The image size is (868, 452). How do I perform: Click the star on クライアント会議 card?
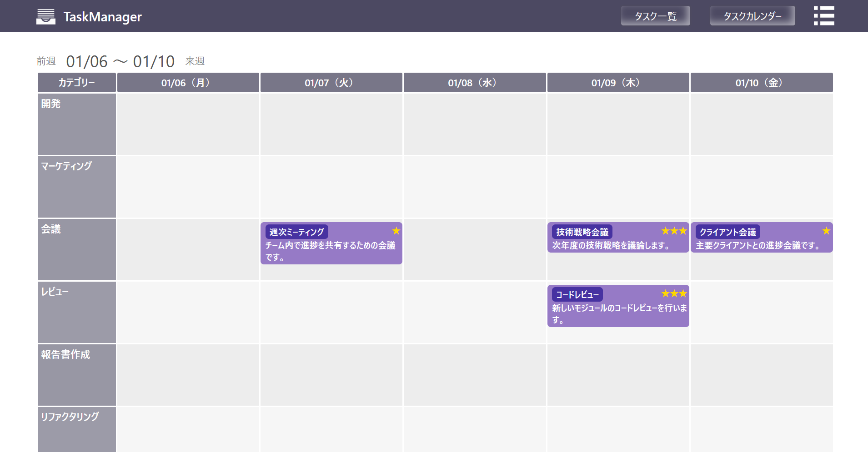[826, 231]
